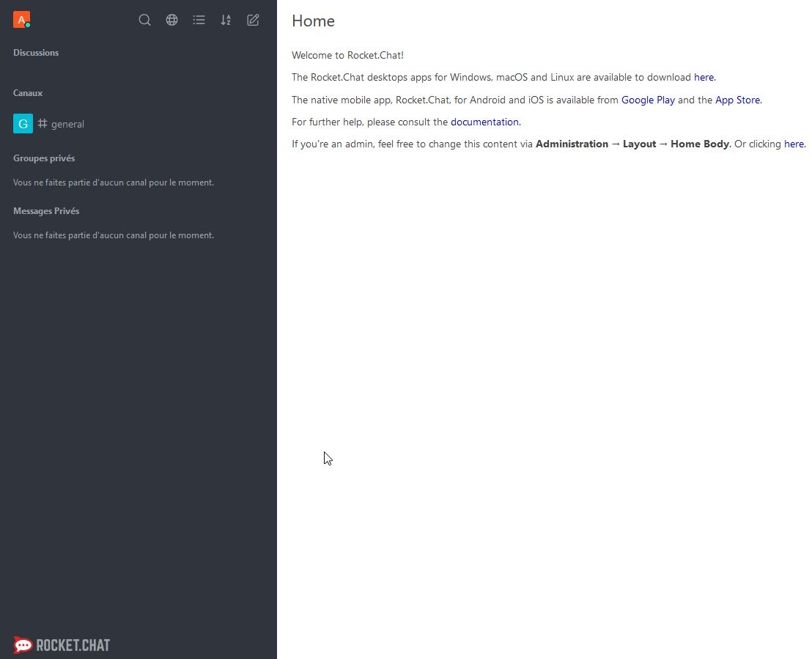812x659 pixels.
Task: Select the Messages Privés section header
Action: click(x=46, y=211)
